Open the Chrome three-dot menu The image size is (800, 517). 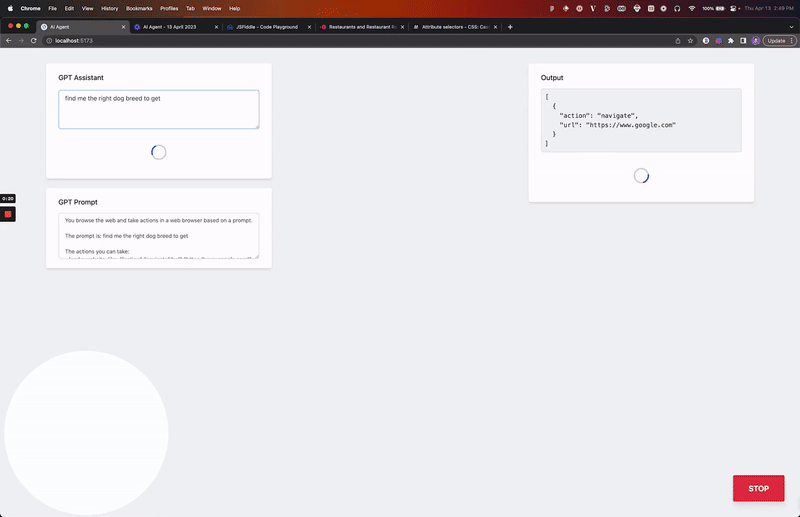pyautogui.click(x=791, y=41)
